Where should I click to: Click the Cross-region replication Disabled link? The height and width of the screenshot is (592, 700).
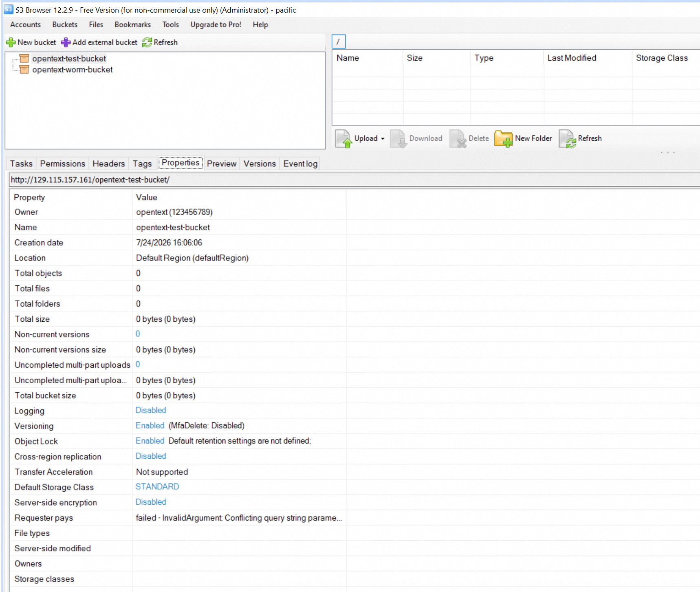click(x=151, y=456)
